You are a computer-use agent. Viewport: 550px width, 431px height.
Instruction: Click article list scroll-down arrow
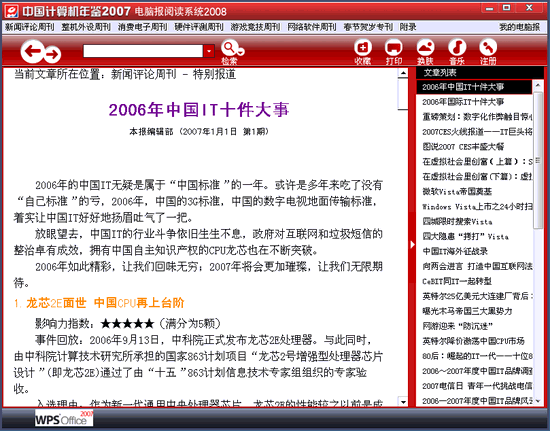pos(538,401)
